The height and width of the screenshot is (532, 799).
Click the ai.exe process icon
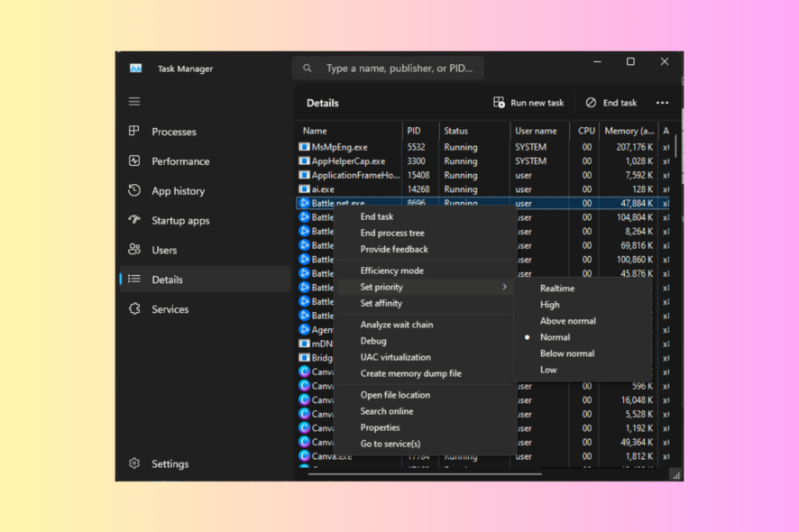click(x=304, y=189)
